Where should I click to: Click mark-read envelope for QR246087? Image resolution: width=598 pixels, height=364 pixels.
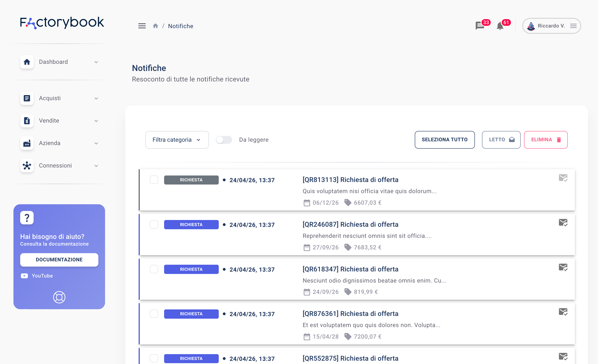click(563, 222)
